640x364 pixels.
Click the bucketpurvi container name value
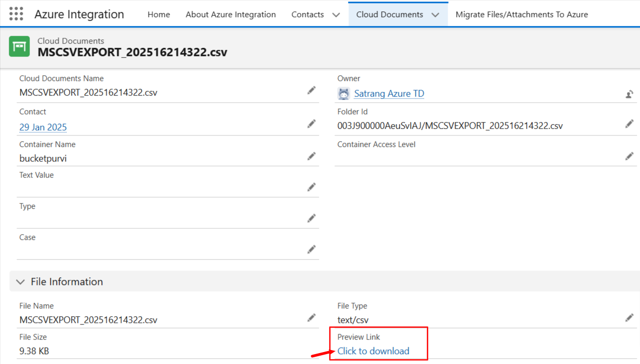[x=43, y=158]
